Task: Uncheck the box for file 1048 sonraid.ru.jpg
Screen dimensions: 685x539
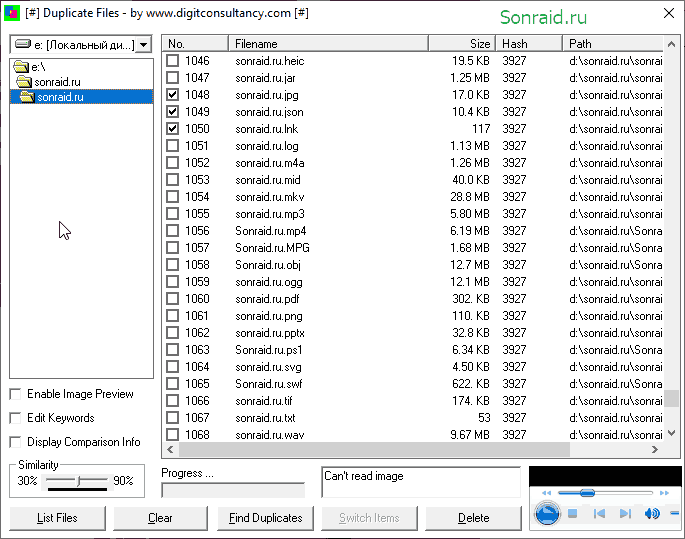Action: (x=173, y=94)
